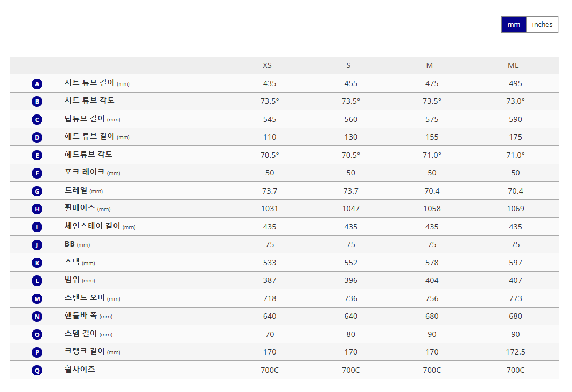The image size is (572, 392).
Task: Switch units to inches
Action: pos(542,25)
